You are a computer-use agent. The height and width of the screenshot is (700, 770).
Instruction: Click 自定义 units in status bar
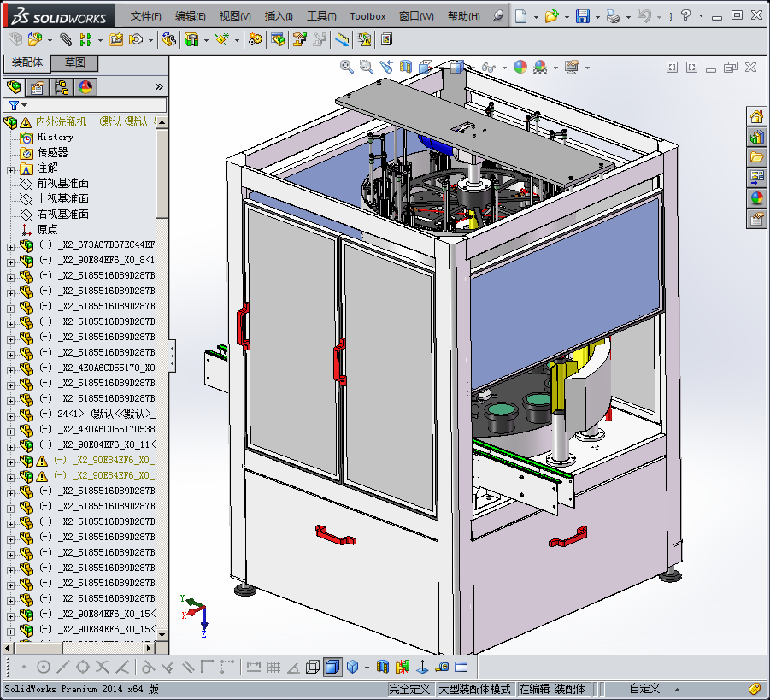644,689
